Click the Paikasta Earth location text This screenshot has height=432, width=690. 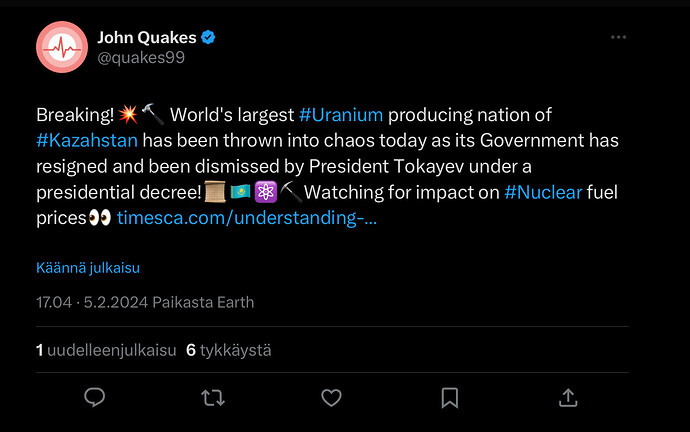point(203,303)
